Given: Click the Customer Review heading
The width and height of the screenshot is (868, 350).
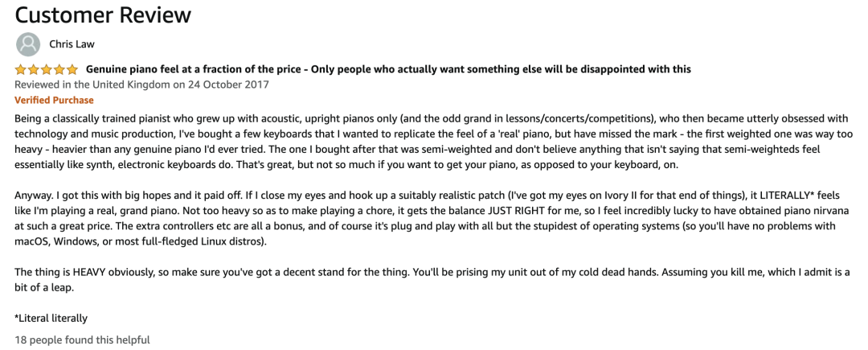Looking at the screenshot, I should point(103,15).
